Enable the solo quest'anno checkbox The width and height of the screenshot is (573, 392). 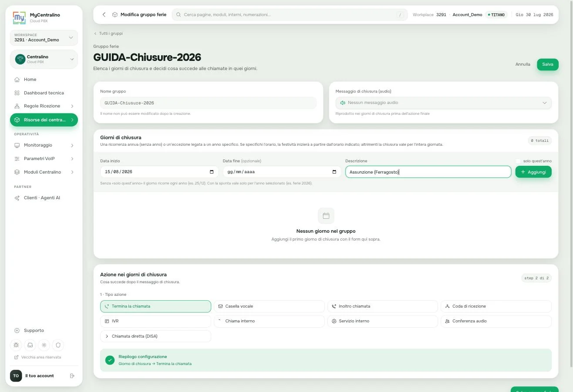(x=518, y=161)
